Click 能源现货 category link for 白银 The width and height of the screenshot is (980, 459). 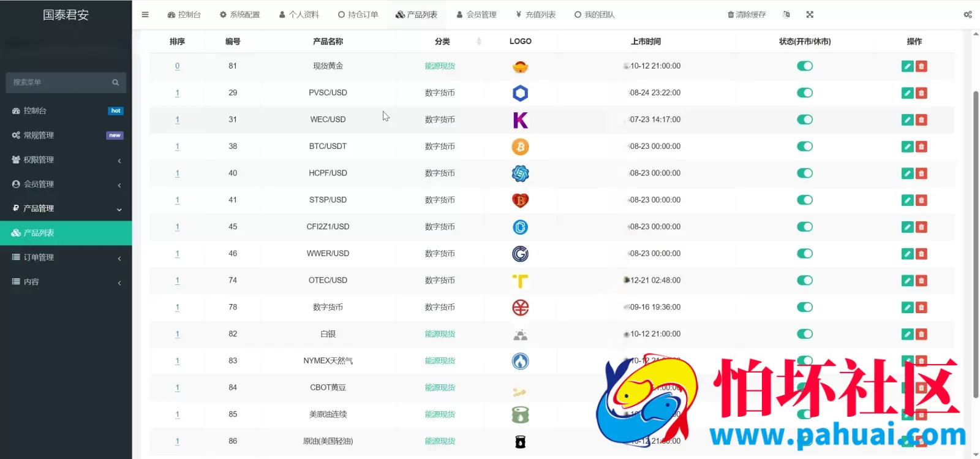(440, 334)
